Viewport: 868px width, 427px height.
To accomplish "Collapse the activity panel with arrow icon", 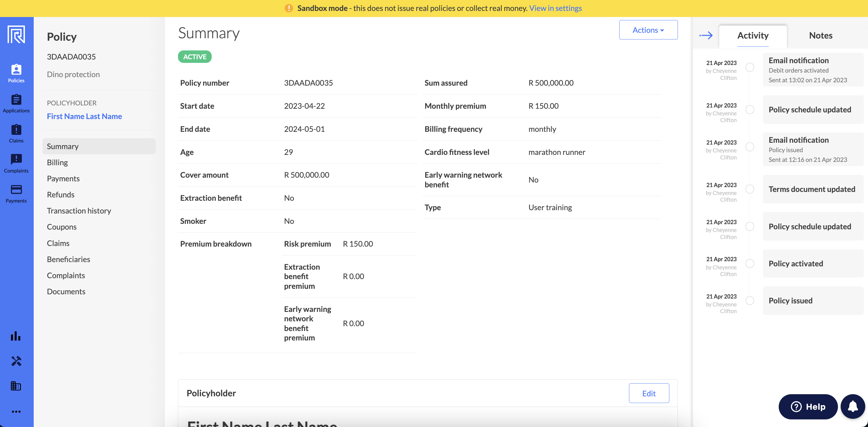I will [x=706, y=35].
